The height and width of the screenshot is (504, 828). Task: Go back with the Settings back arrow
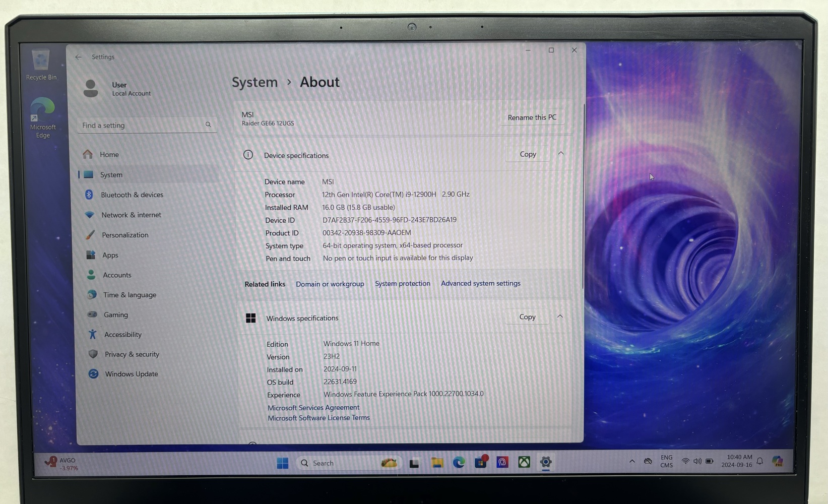[78, 57]
